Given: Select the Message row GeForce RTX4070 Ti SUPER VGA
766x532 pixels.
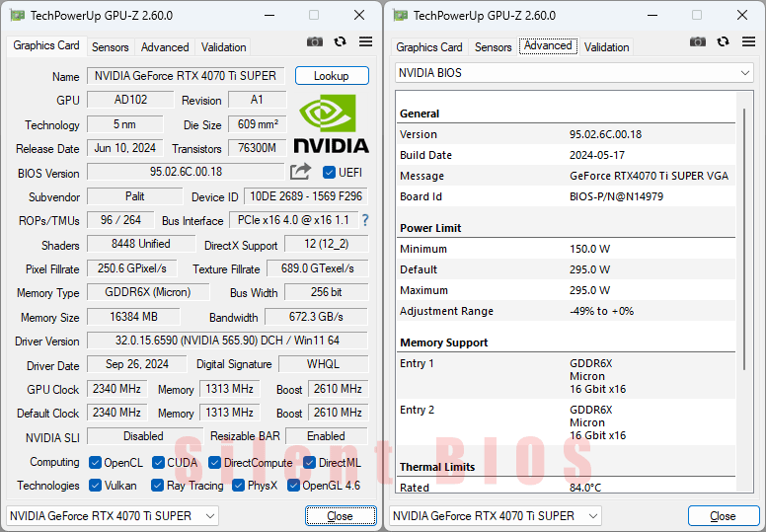Looking at the screenshot, I should point(567,176).
